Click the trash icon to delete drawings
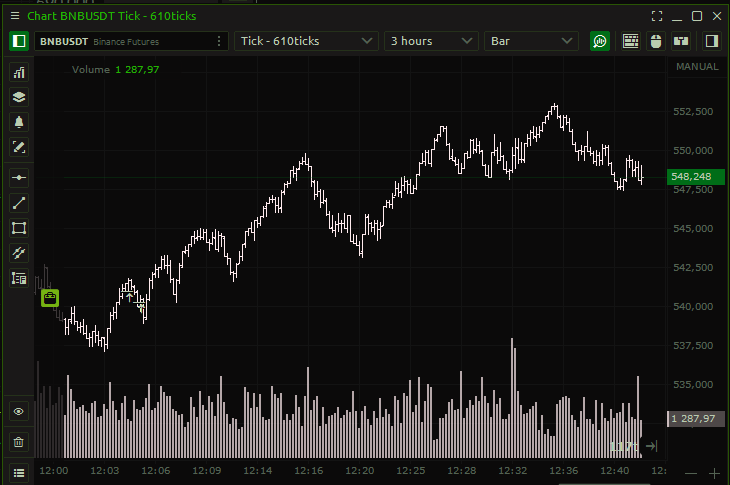Image resolution: width=730 pixels, height=485 pixels. [x=19, y=441]
